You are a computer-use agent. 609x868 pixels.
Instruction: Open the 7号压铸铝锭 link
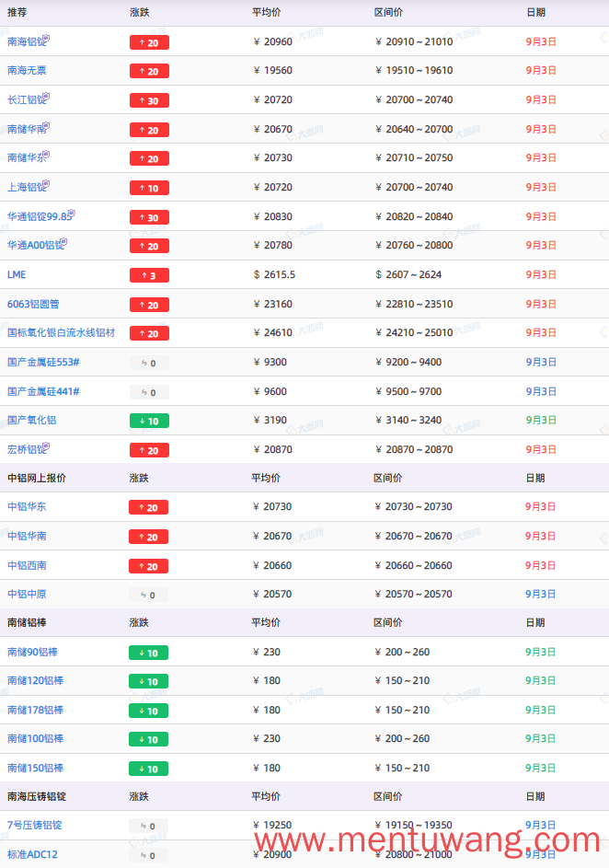[x=34, y=825]
